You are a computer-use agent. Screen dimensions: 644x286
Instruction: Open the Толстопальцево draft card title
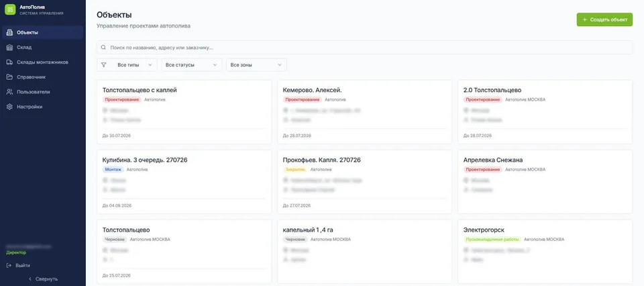pyautogui.click(x=126, y=230)
